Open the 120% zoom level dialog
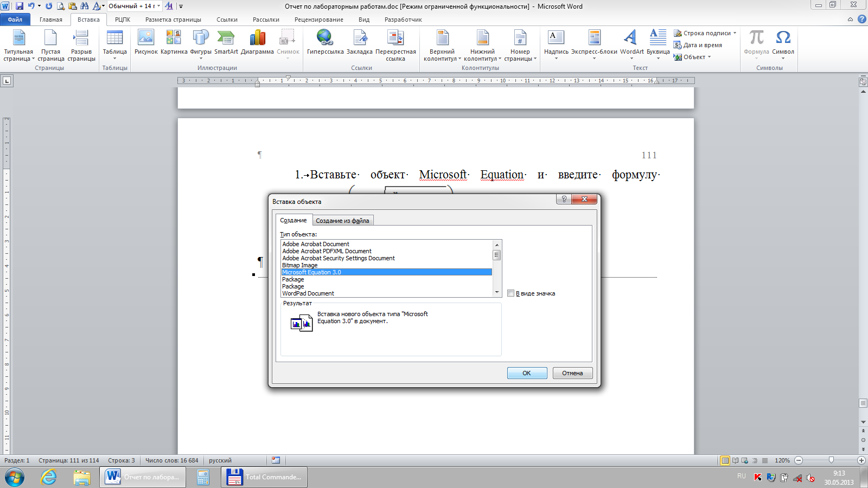 pos(782,460)
